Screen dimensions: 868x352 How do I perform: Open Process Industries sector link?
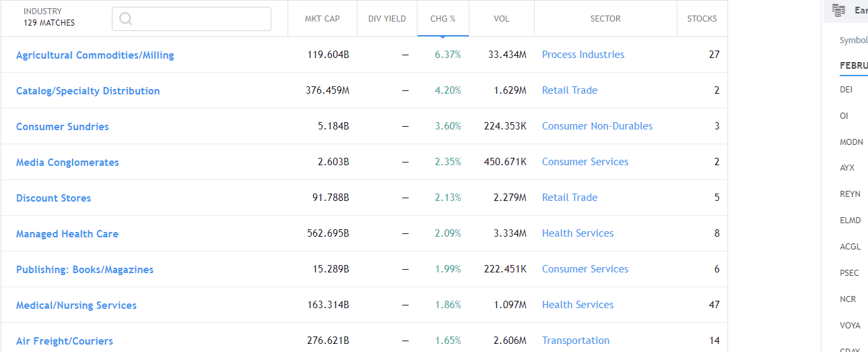tap(583, 55)
